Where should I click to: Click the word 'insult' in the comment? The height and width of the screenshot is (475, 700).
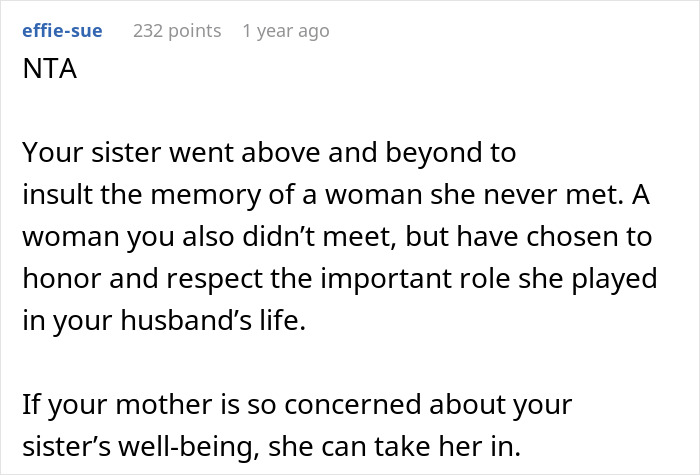click(50, 195)
